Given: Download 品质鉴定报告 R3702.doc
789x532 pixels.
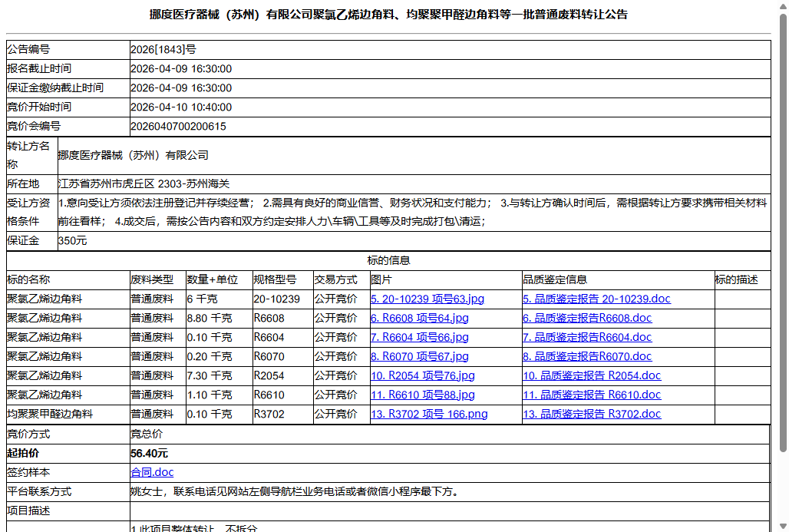Looking at the screenshot, I should (x=592, y=414).
